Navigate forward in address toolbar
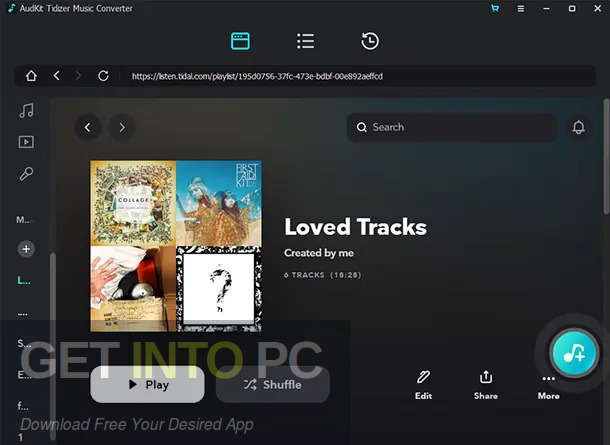The height and width of the screenshot is (445, 610). [78, 75]
